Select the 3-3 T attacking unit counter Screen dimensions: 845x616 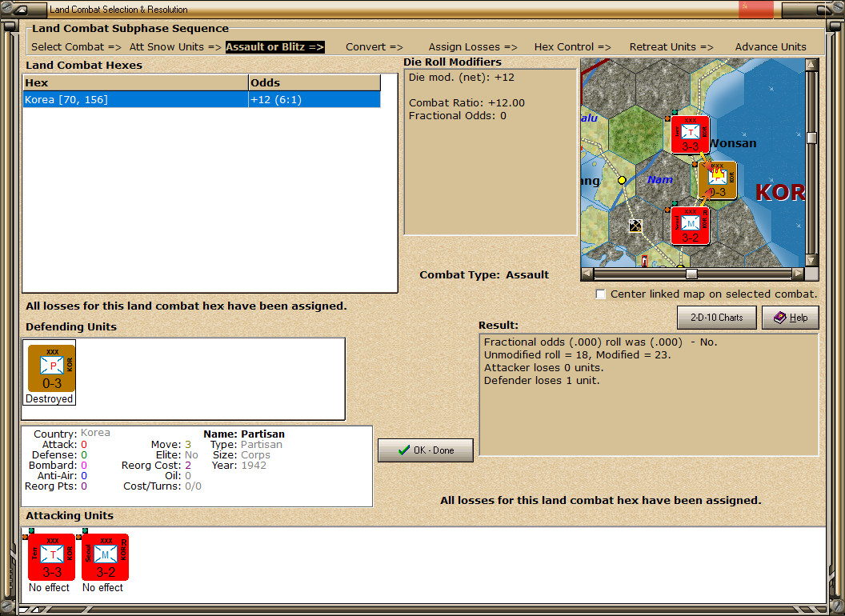coord(52,557)
